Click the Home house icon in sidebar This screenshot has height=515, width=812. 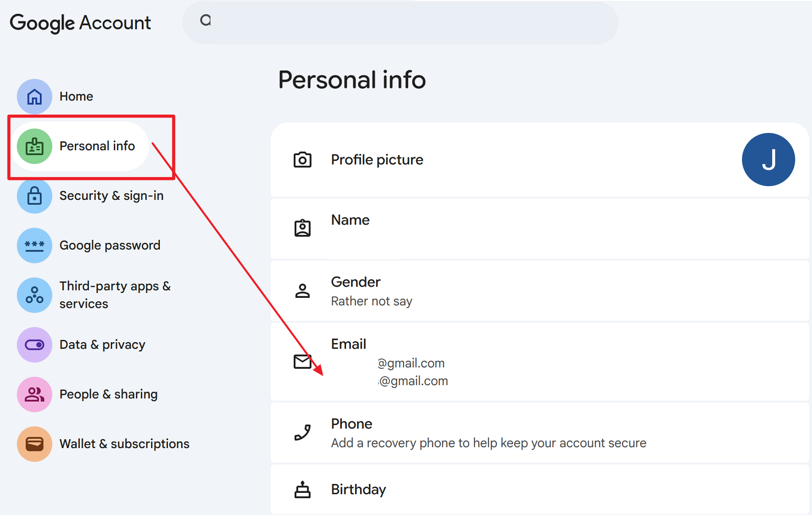34,97
